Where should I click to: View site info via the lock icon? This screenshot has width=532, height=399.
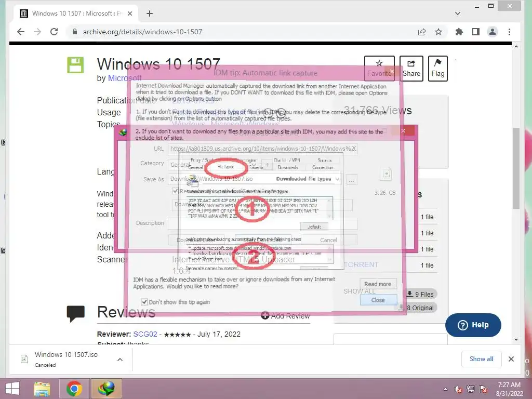click(x=75, y=32)
